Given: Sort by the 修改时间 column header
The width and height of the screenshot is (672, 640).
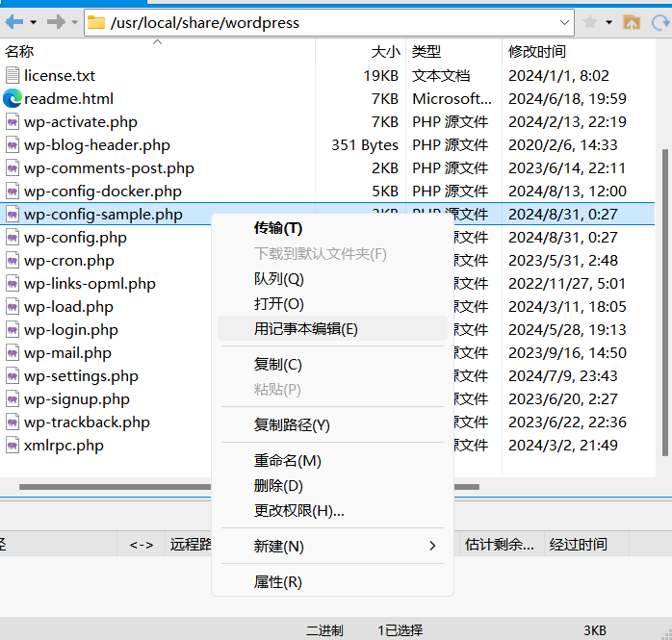Looking at the screenshot, I should [579, 51].
